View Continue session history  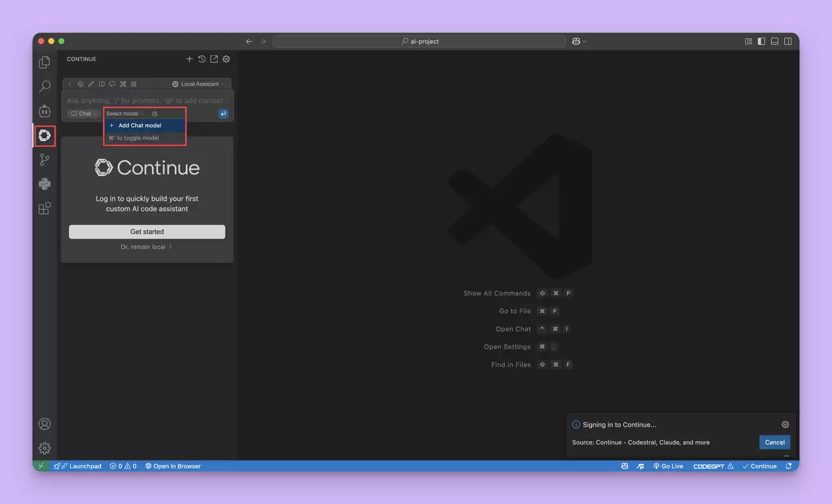click(201, 59)
